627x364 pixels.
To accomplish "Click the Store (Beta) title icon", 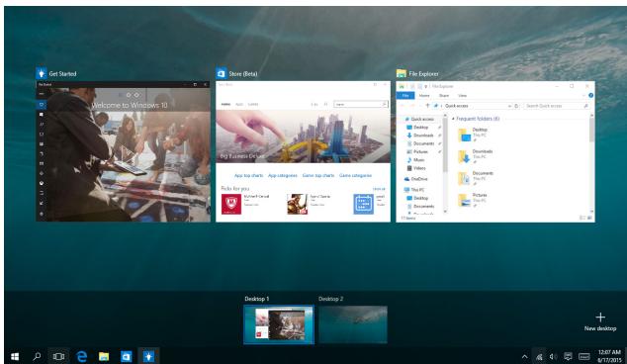I will coord(222,73).
